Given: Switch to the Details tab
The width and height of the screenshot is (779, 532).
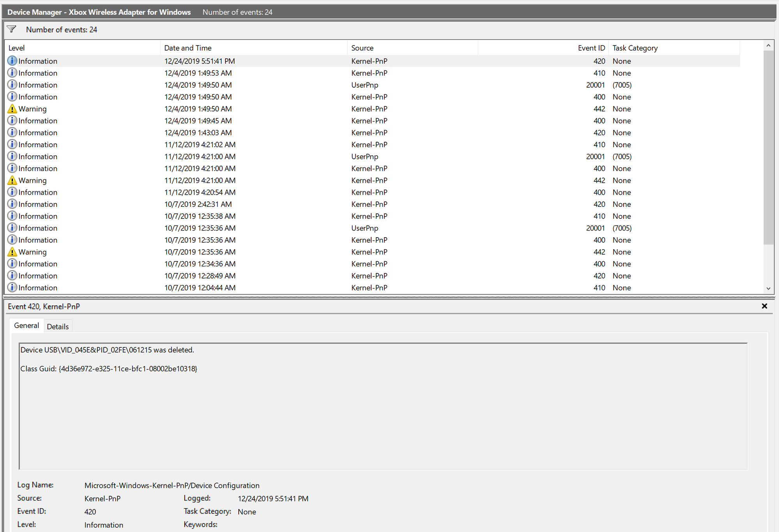Looking at the screenshot, I should coord(58,326).
